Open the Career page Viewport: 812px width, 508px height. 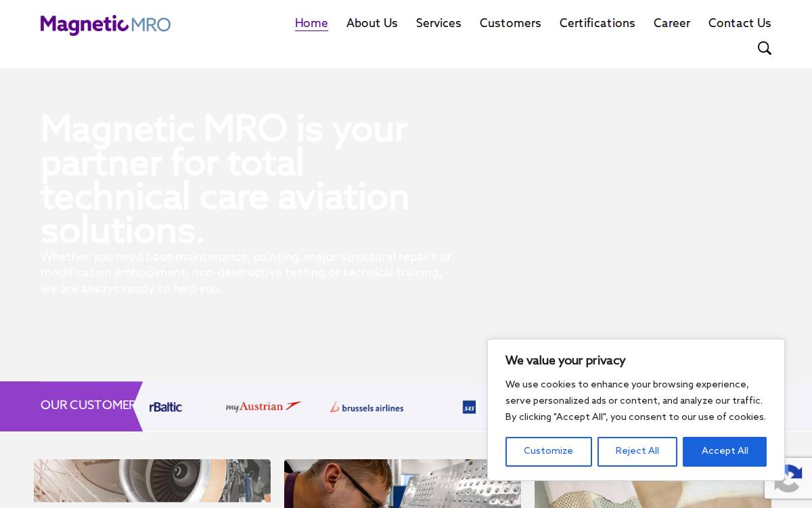point(671,23)
